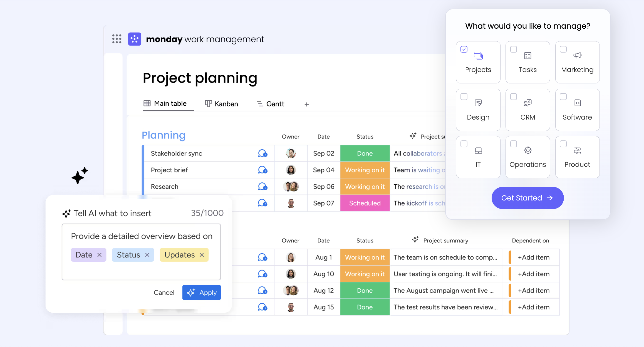Viewport: 644px width, 347px height.
Task: Click the Marketing megaphone icon
Action: [578, 55]
